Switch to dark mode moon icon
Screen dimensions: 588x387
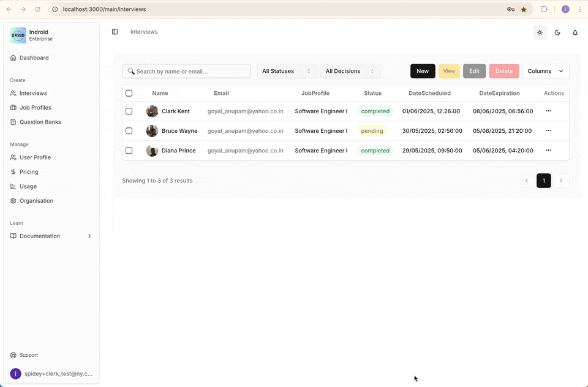(557, 32)
